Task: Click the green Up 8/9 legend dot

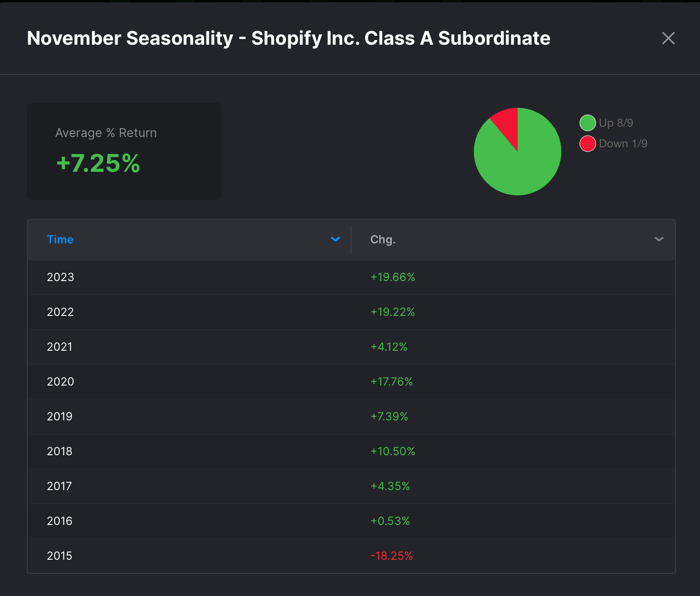Action: (x=588, y=123)
